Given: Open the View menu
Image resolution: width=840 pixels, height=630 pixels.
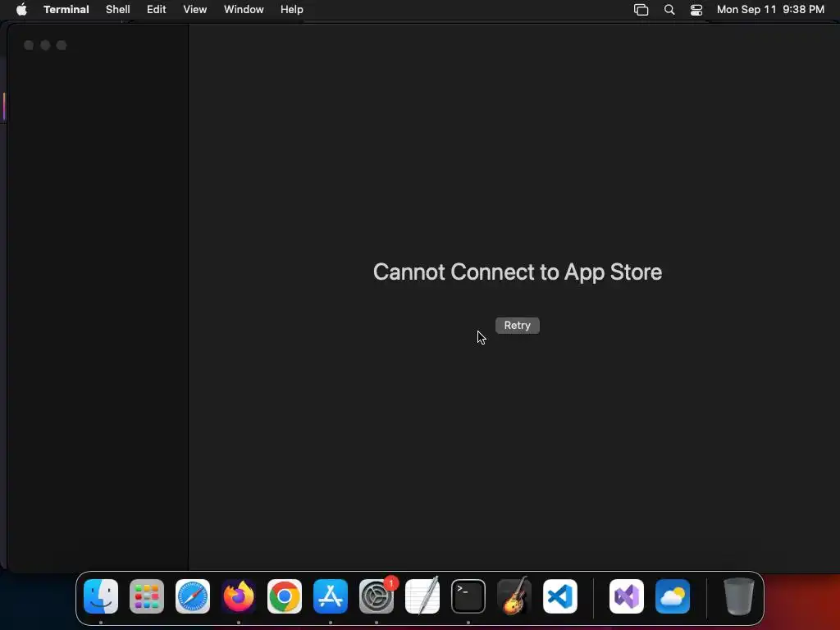Looking at the screenshot, I should (x=195, y=10).
